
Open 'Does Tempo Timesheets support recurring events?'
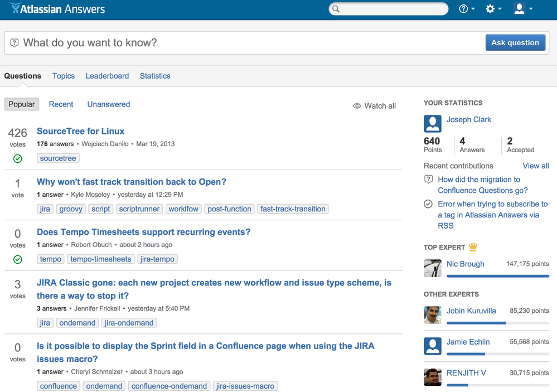143,232
